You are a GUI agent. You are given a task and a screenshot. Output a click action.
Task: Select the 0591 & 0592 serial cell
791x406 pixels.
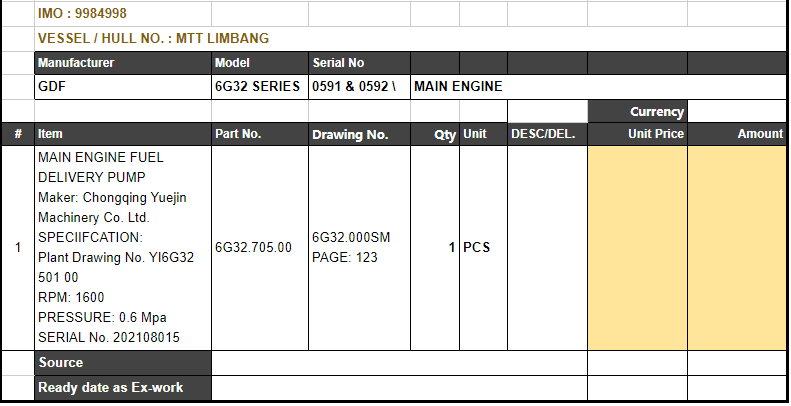tap(358, 87)
